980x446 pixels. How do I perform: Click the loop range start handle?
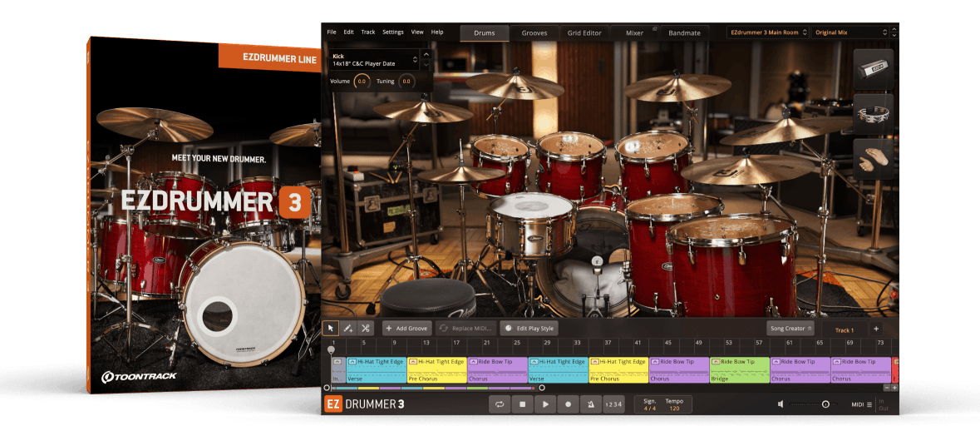pos(326,388)
